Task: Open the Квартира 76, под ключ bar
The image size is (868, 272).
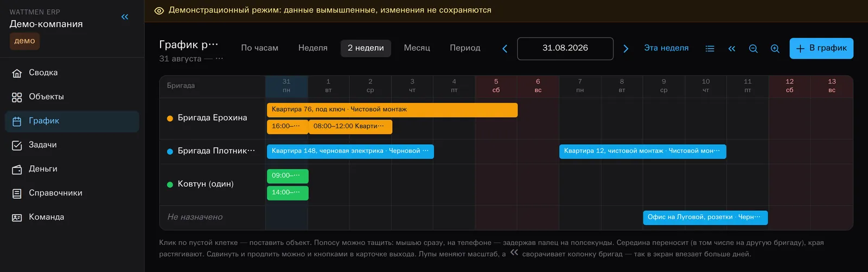Action: [392, 110]
